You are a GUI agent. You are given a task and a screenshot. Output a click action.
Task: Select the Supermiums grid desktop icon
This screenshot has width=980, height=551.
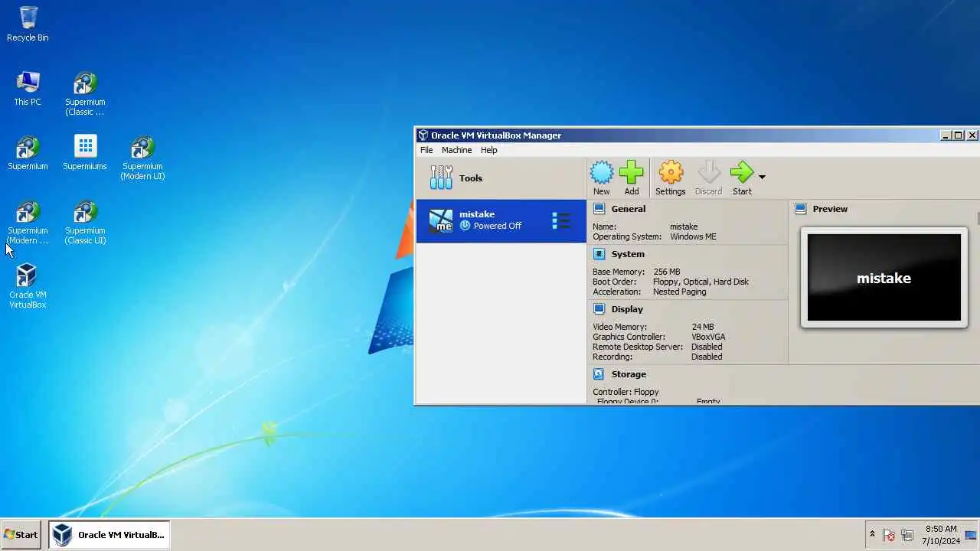(85, 152)
